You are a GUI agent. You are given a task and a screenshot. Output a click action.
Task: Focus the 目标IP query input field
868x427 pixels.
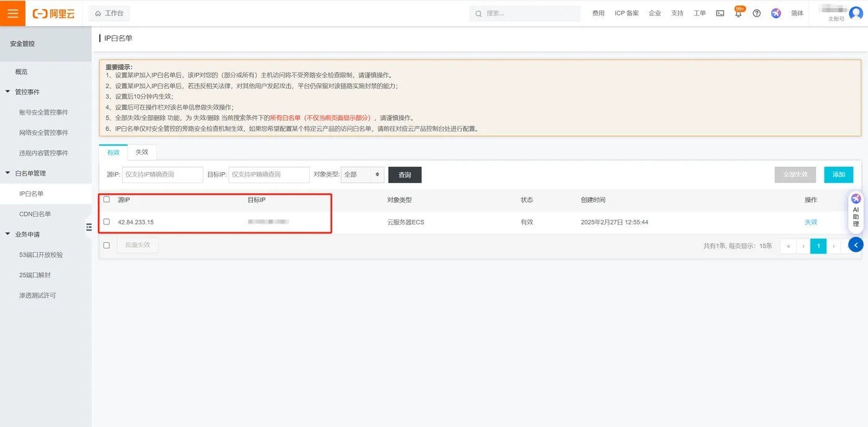269,175
